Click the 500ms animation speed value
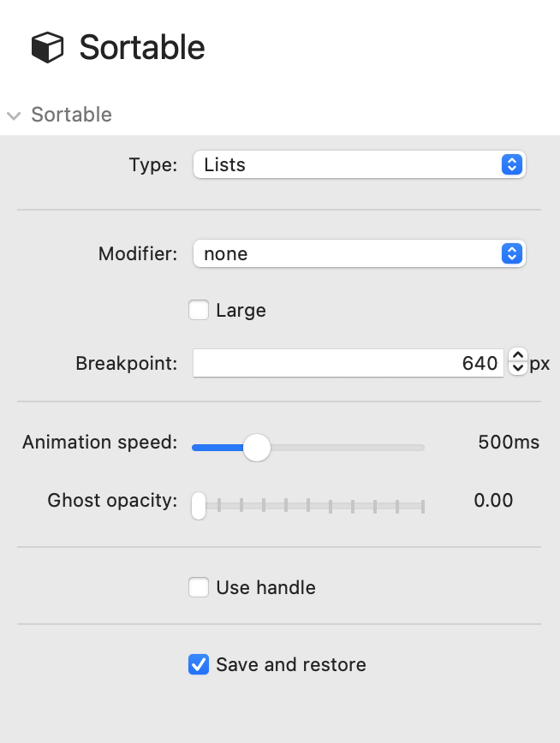 (509, 443)
